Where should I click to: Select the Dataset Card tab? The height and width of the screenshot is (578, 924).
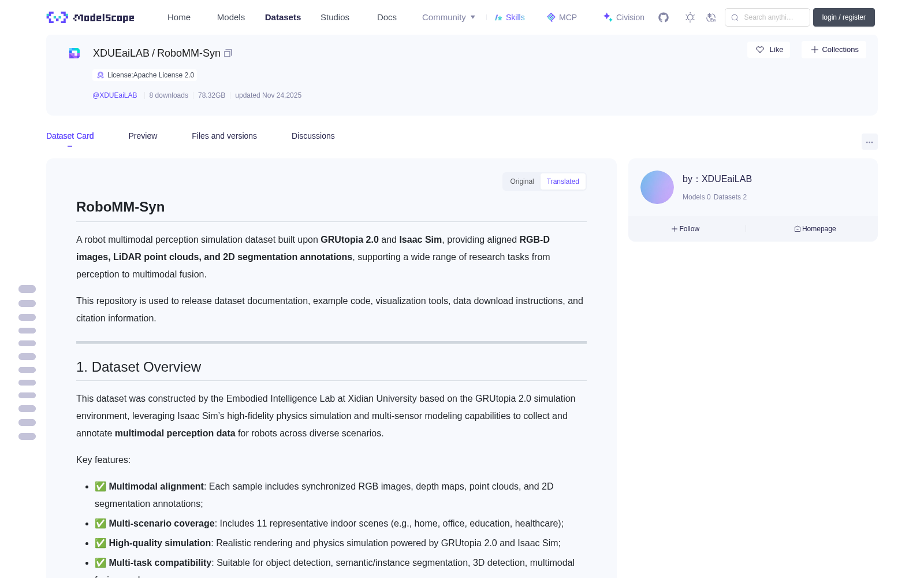coord(70,136)
